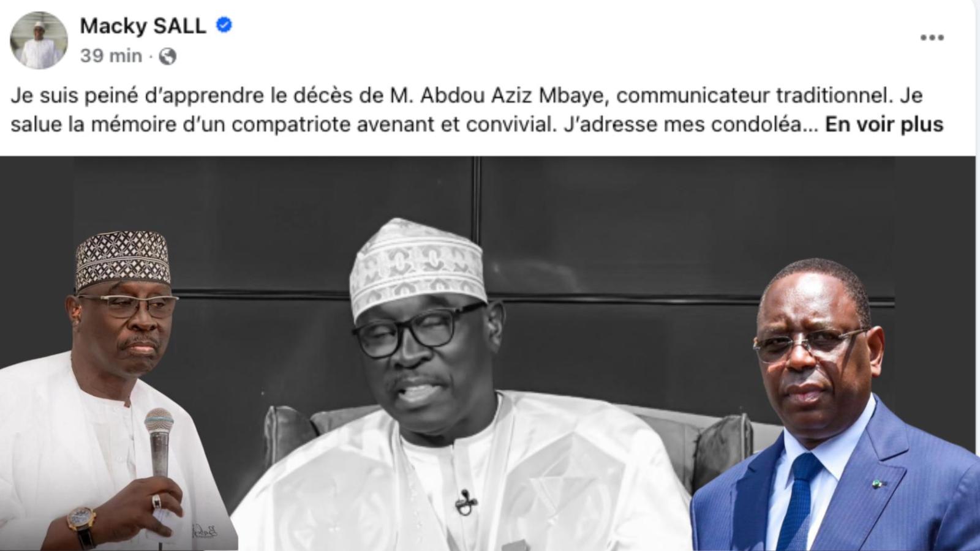Click the 39 min timestamp
This screenshot has height=551, width=980.
[111, 56]
